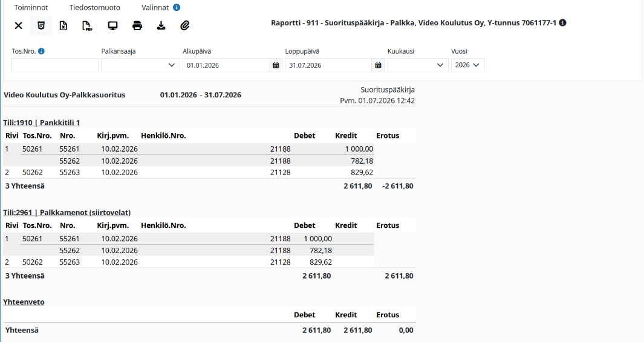Expand the Kuukausi dropdown

pos(418,65)
